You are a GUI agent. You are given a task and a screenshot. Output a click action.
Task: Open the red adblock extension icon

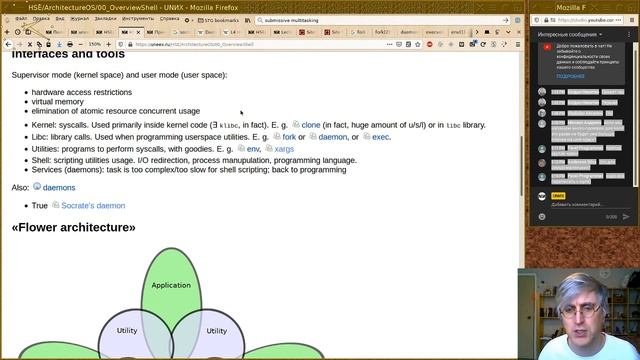(x=429, y=44)
